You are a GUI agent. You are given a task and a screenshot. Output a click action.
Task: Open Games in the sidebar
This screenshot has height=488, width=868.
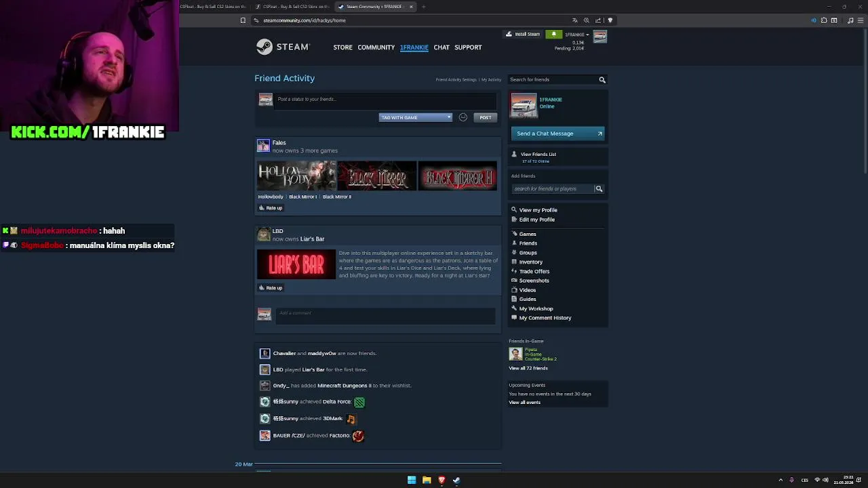[527, 234]
